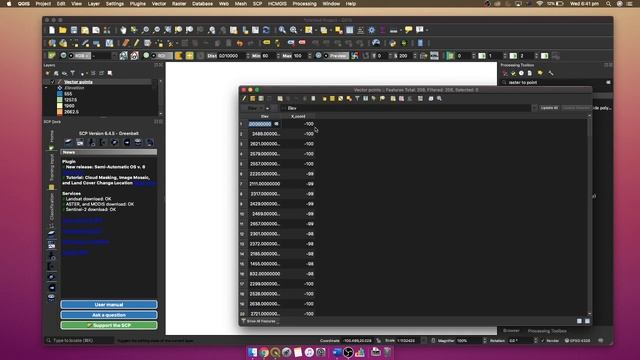Open the Layer menu
640x360 pixels.
[93, 4]
